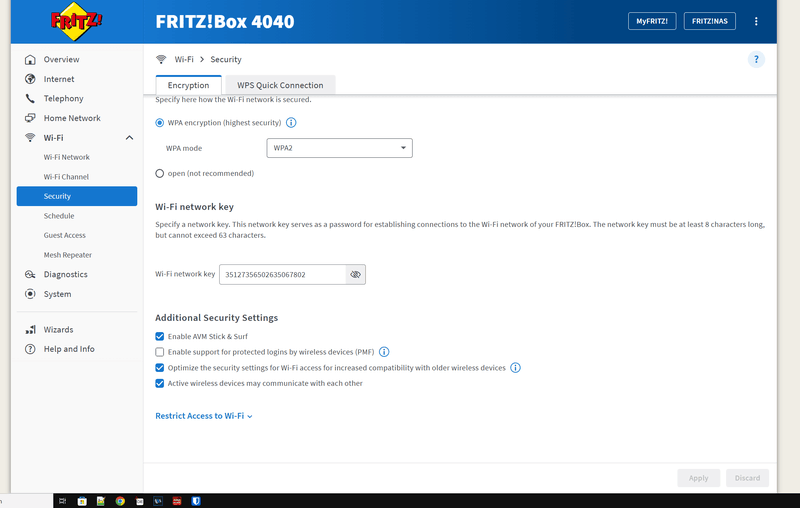This screenshot has width=800, height=508.
Task: Show info for WPA encryption option
Action: (x=291, y=122)
